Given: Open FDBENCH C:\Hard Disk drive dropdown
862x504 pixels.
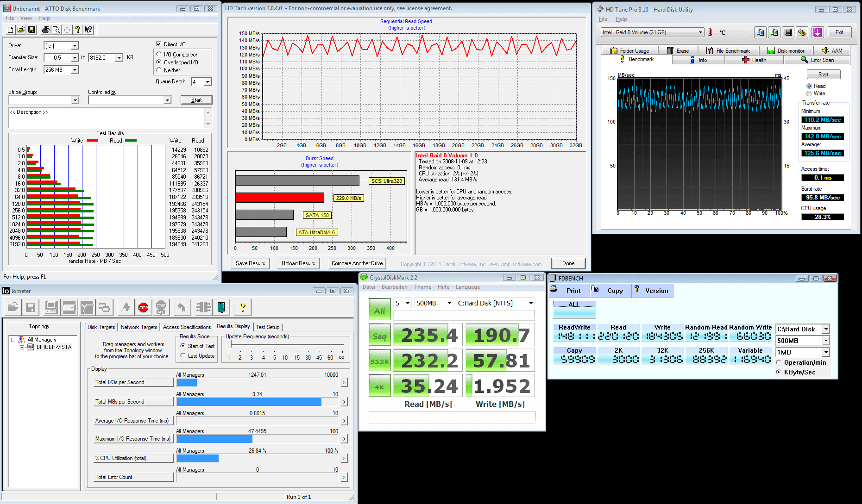Looking at the screenshot, I should tap(826, 329).
